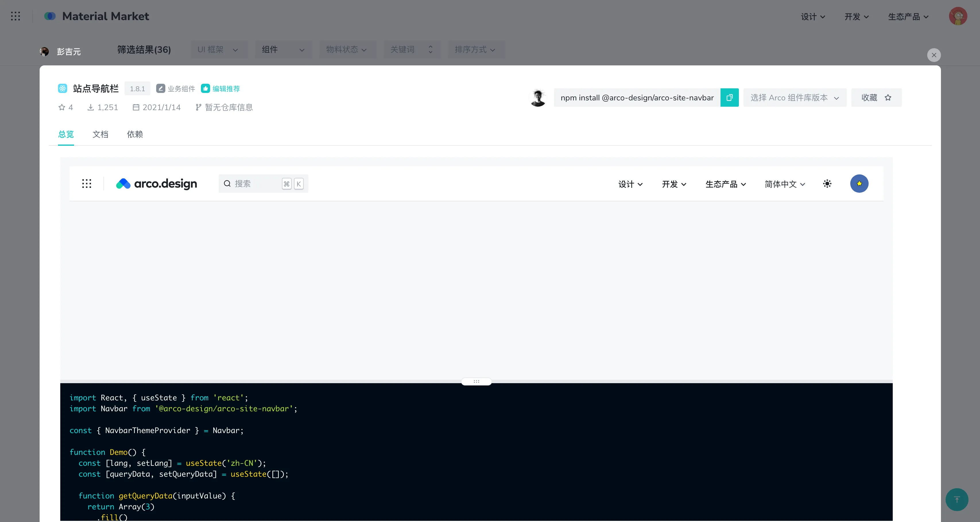Expand the 设计 menu in top bar

click(x=813, y=17)
